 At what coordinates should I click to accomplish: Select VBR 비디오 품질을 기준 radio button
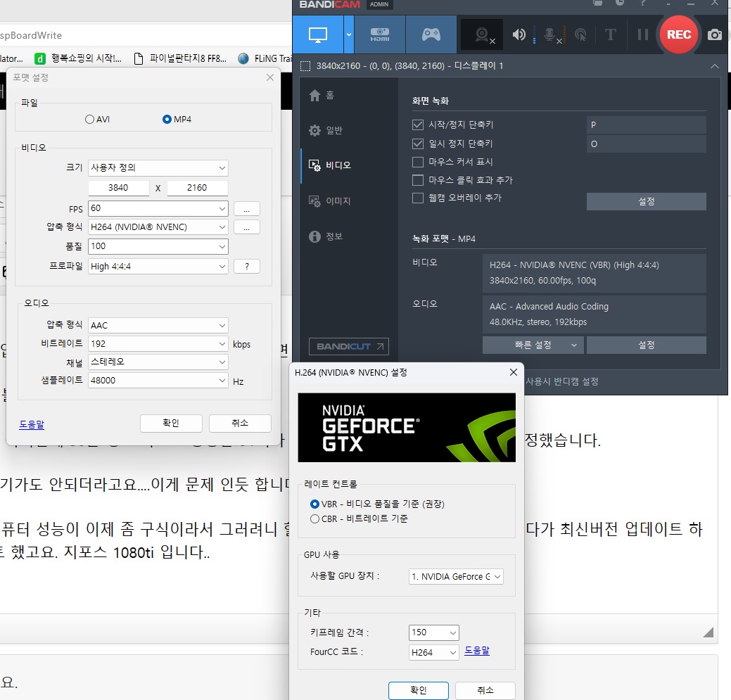click(314, 504)
